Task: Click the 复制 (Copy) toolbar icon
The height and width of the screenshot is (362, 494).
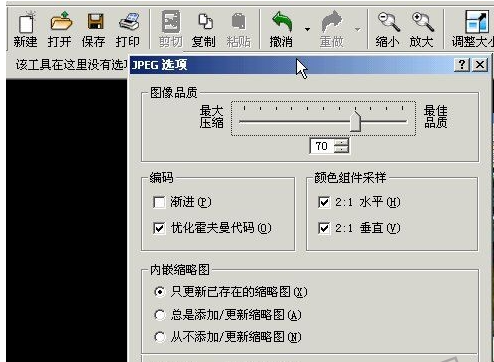Action: [x=205, y=21]
